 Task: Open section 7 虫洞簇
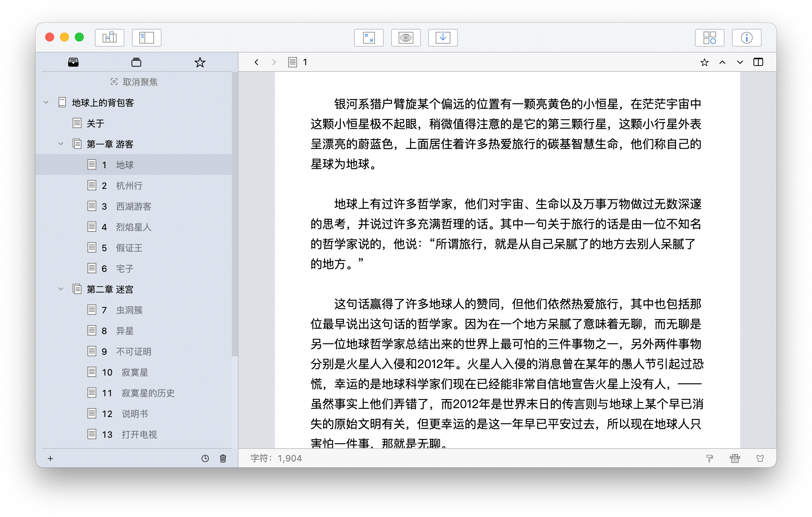coord(134,310)
